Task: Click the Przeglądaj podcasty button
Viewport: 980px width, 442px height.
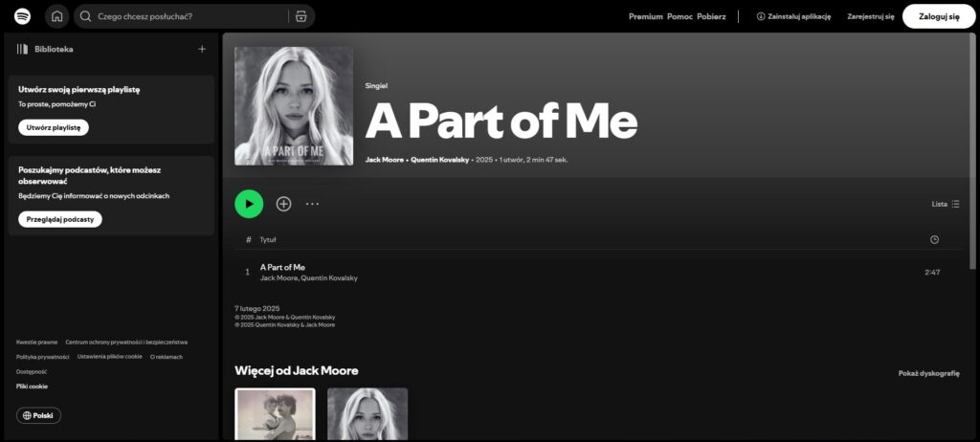Action: (59, 219)
